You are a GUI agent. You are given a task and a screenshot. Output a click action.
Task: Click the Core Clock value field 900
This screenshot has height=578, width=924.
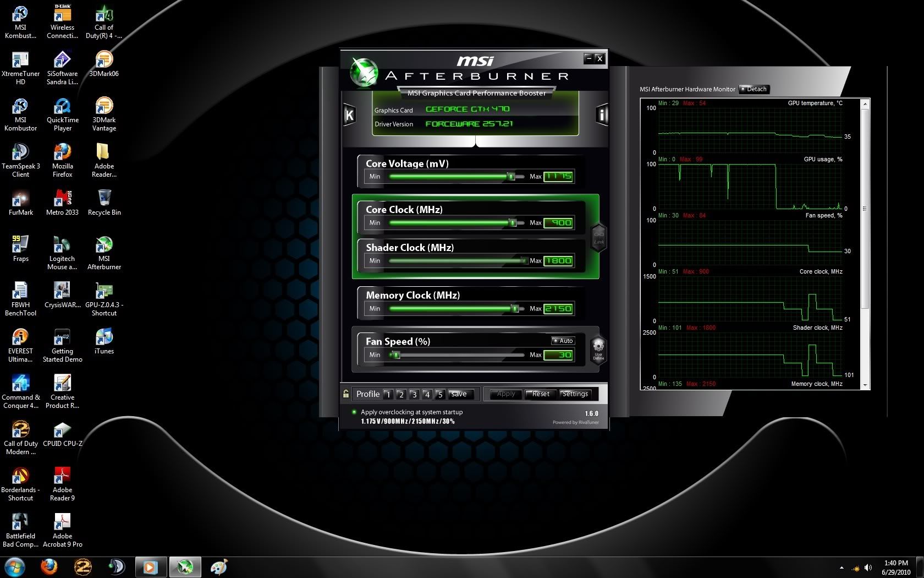558,222
